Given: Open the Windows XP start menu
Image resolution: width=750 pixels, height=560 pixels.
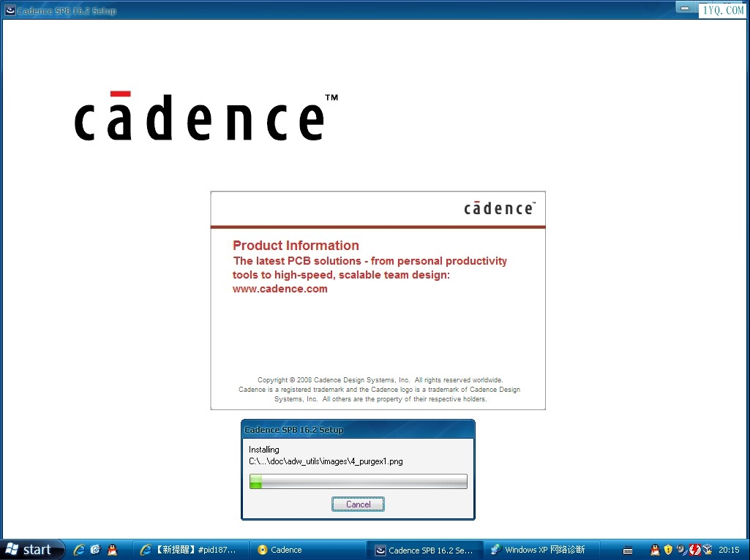Looking at the screenshot, I should tap(31, 550).
